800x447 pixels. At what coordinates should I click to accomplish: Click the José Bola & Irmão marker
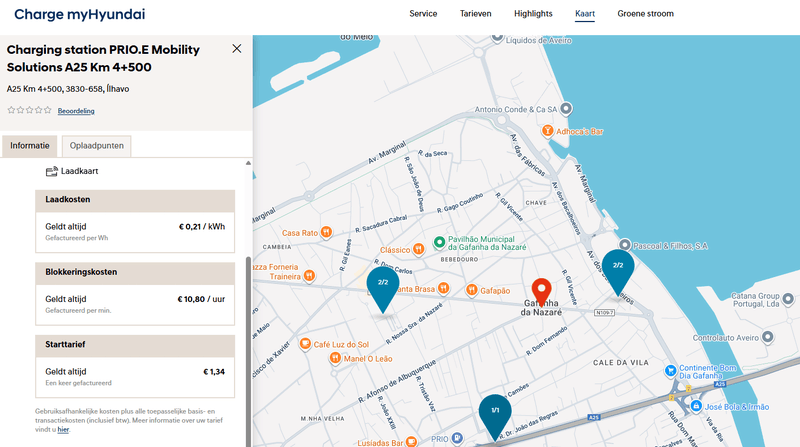tap(696, 406)
